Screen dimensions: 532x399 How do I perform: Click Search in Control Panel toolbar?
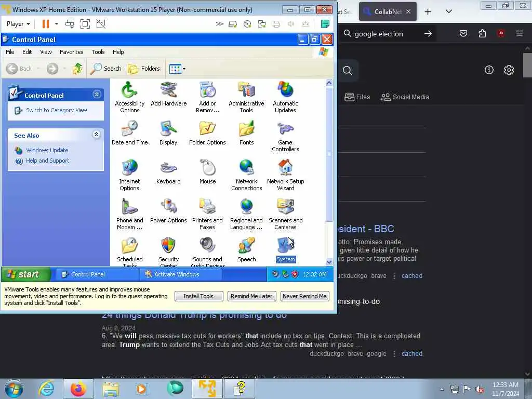pyautogui.click(x=105, y=69)
